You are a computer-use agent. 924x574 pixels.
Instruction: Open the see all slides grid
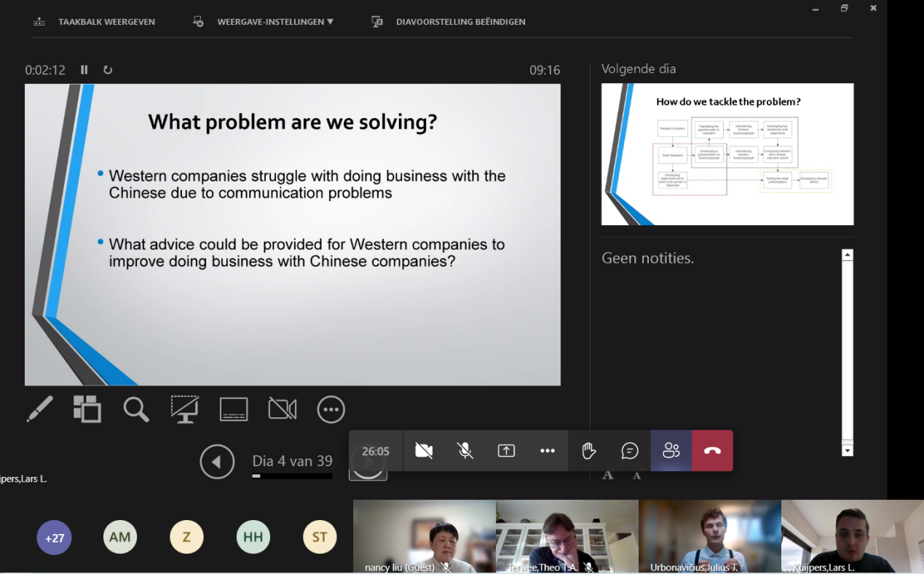87,409
